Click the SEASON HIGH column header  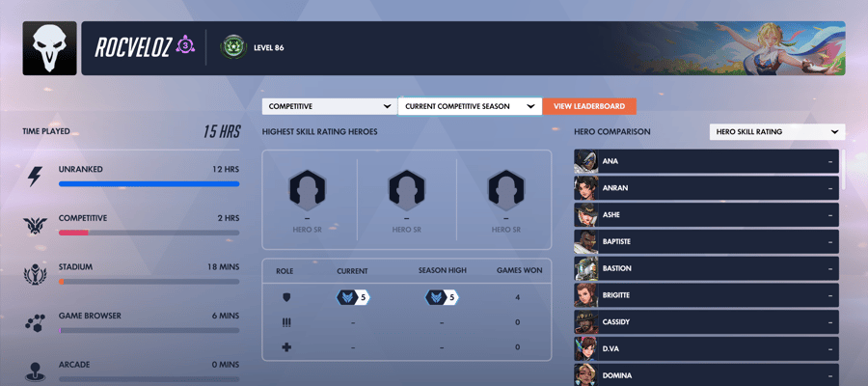coord(443,271)
